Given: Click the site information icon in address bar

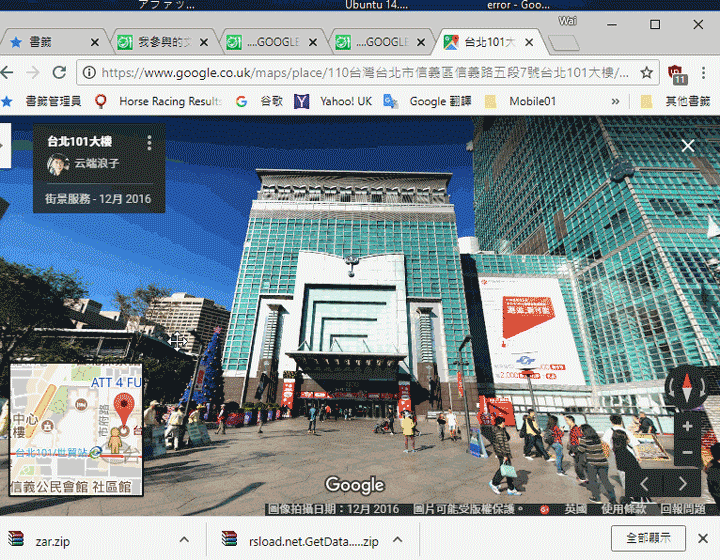Looking at the screenshot, I should (x=89, y=73).
